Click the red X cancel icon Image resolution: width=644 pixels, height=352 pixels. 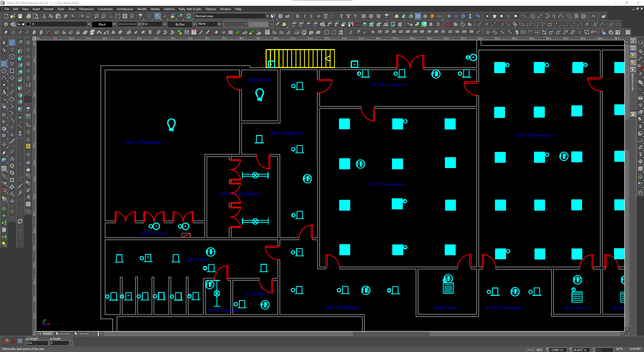pos(13,341)
